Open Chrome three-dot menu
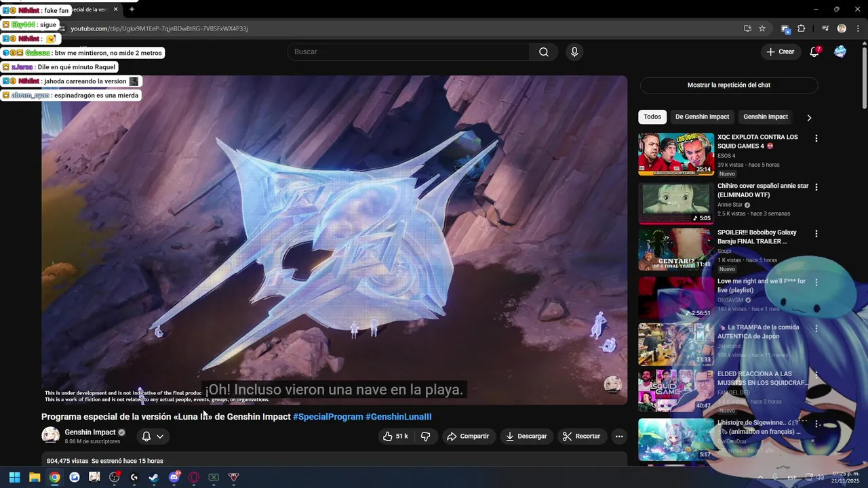This screenshot has height=488, width=868. coord(857,28)
